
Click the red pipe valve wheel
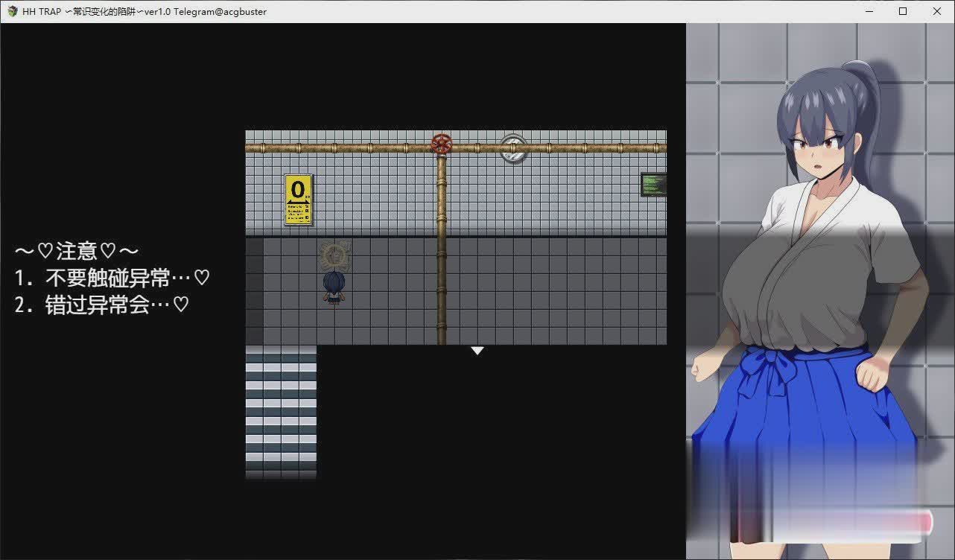(441, 143)
